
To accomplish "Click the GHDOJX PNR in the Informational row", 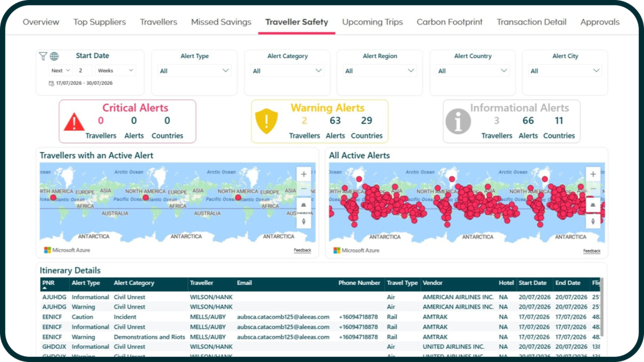I will click(54, 347).
